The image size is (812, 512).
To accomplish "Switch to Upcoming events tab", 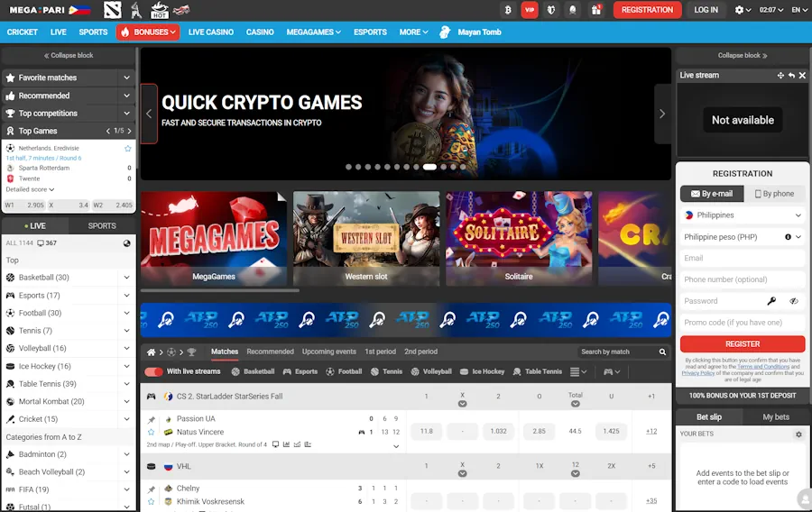I will (328, 352).
